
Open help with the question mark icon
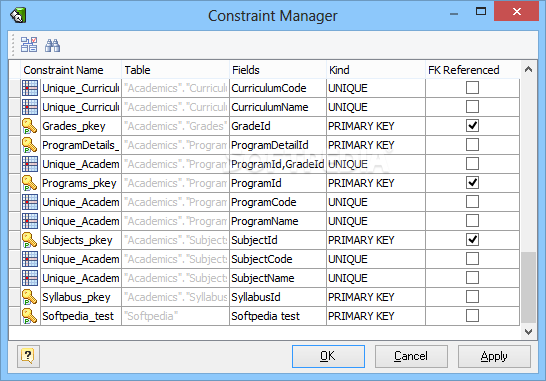[x=28, y=356]
